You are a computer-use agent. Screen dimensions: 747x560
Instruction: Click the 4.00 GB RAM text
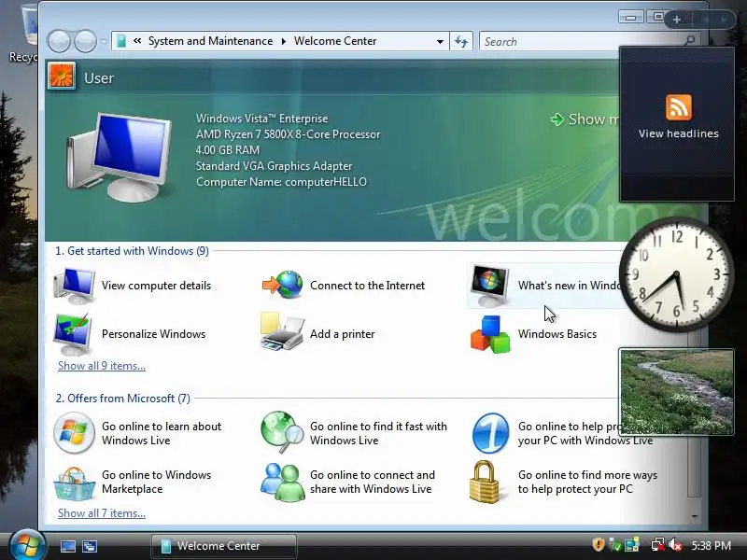228,150
